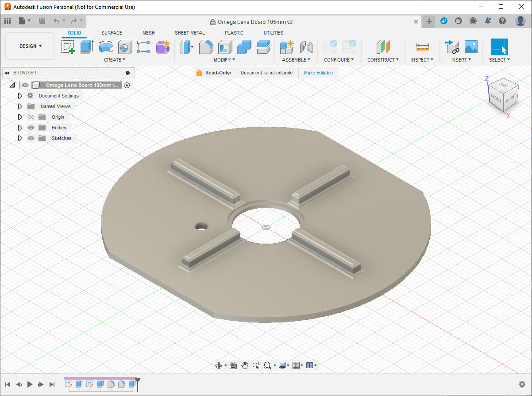
Task: Redo action arrow
Action: 73,21
